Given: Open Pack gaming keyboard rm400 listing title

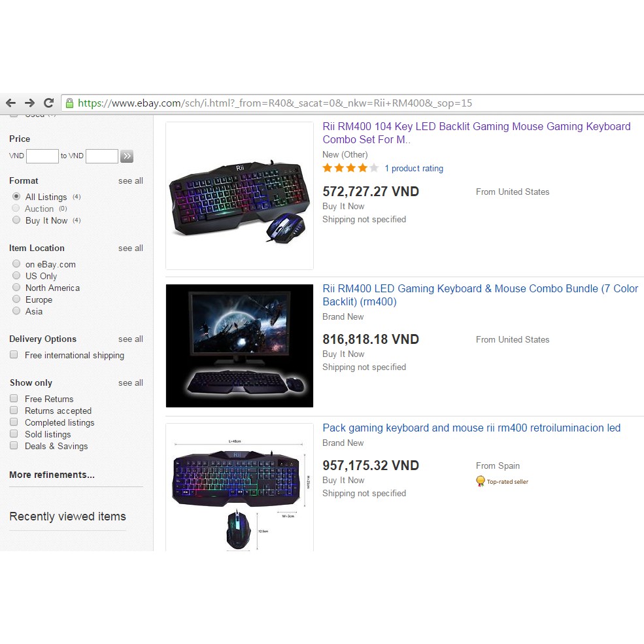Looking at the screenshot, I should point(471,428).
